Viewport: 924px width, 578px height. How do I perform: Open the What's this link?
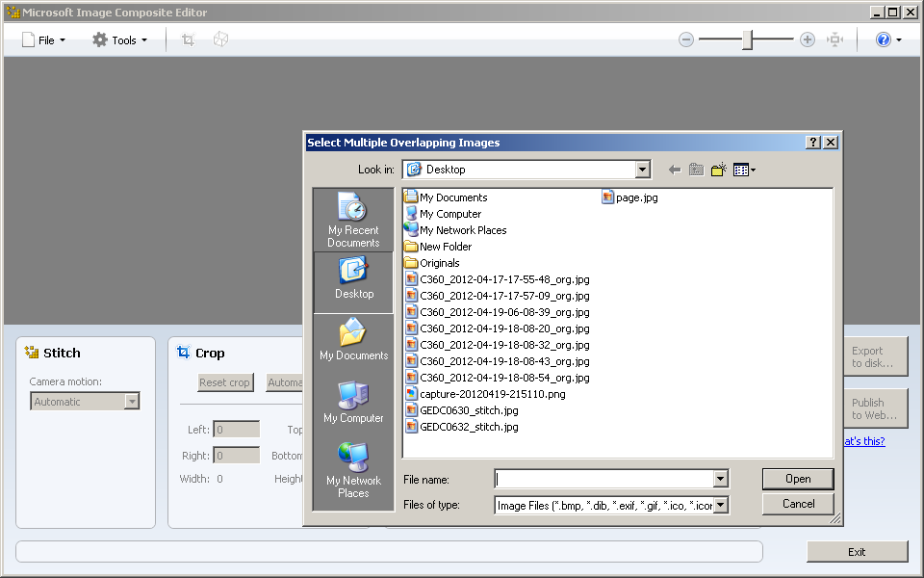tap(864, 441)
